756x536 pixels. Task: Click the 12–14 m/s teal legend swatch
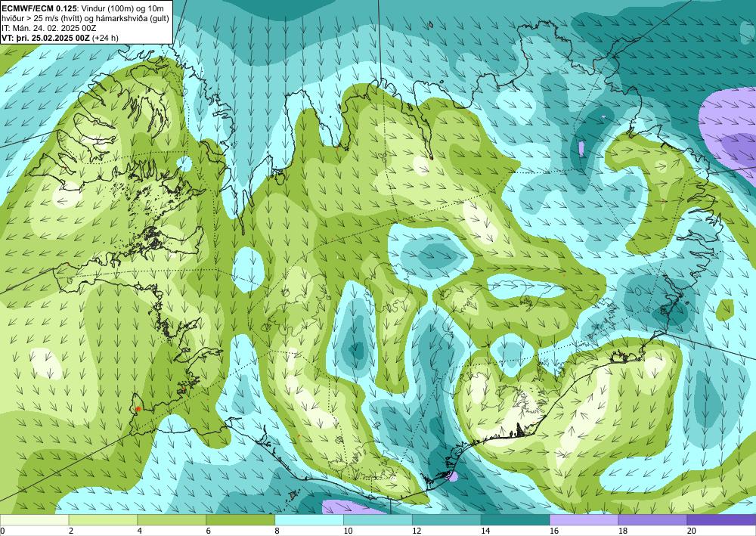(447, 519)
